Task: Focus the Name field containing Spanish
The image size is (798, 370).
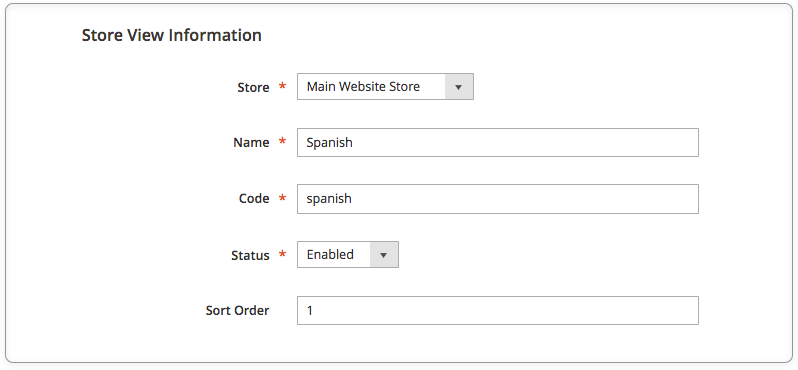Action: pyautogui.click(x=498, y=143)
